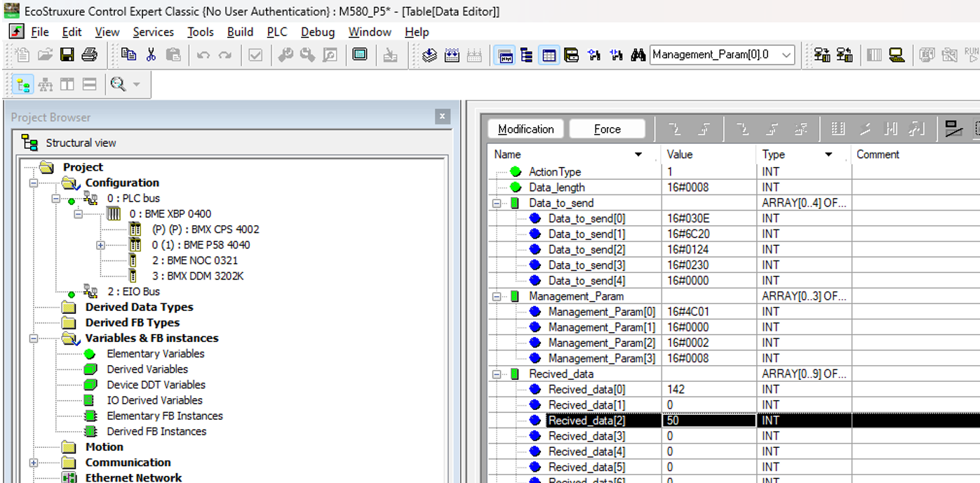Click the download layers icon

[x=430, y=55]
